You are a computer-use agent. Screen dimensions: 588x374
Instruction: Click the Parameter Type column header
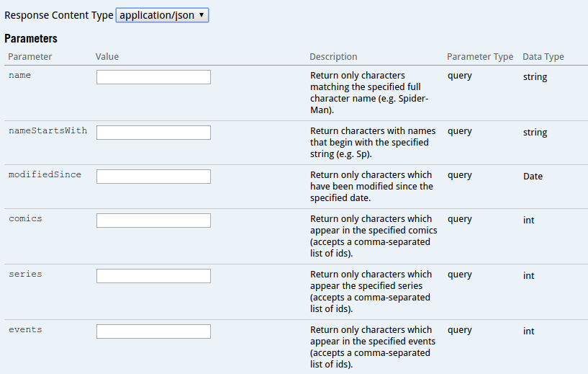click(480, 57)
